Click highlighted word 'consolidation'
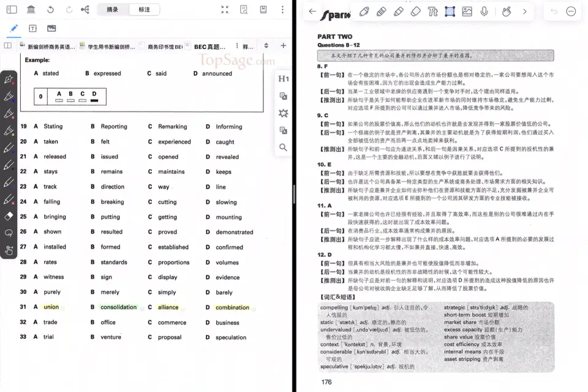 pos(118,307)
